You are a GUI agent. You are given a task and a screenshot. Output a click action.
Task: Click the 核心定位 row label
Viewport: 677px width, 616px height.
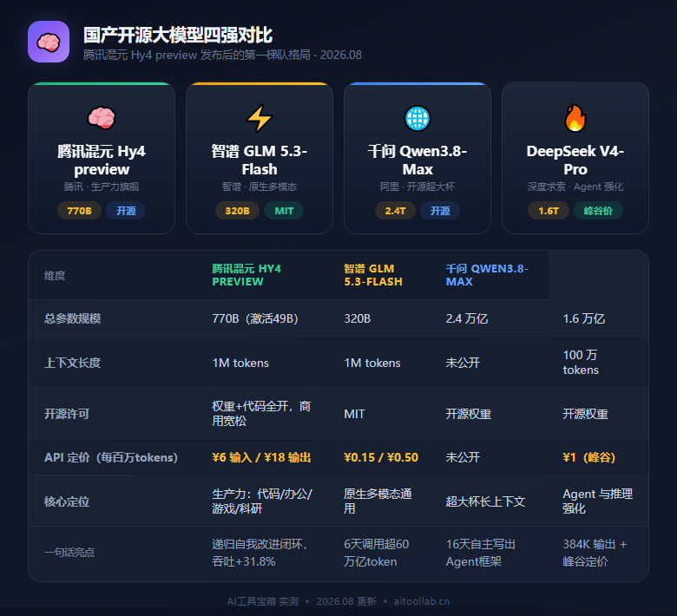[x=67, y=501]
